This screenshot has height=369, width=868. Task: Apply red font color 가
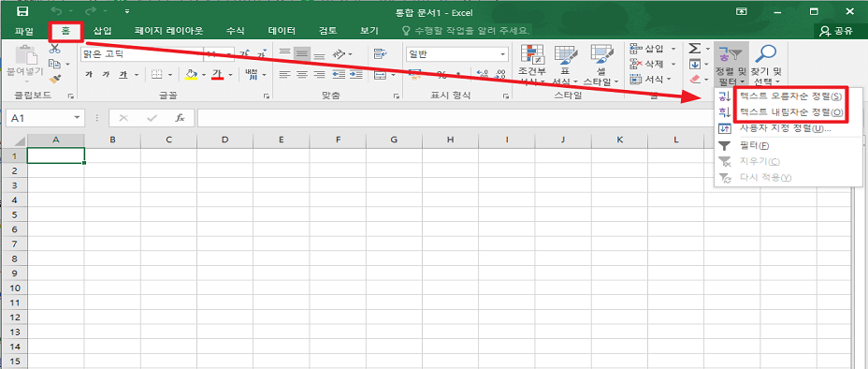tap(218, 74)
